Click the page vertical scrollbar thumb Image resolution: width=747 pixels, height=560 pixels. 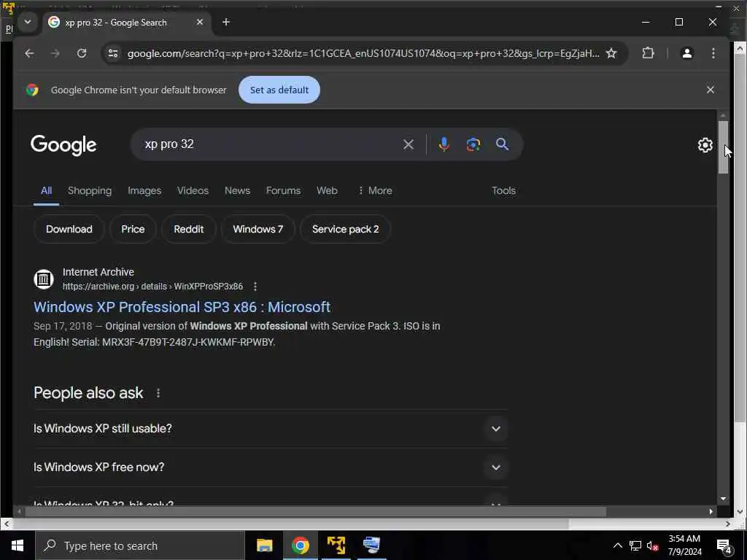pyautogui.click(x=723, y=147)
